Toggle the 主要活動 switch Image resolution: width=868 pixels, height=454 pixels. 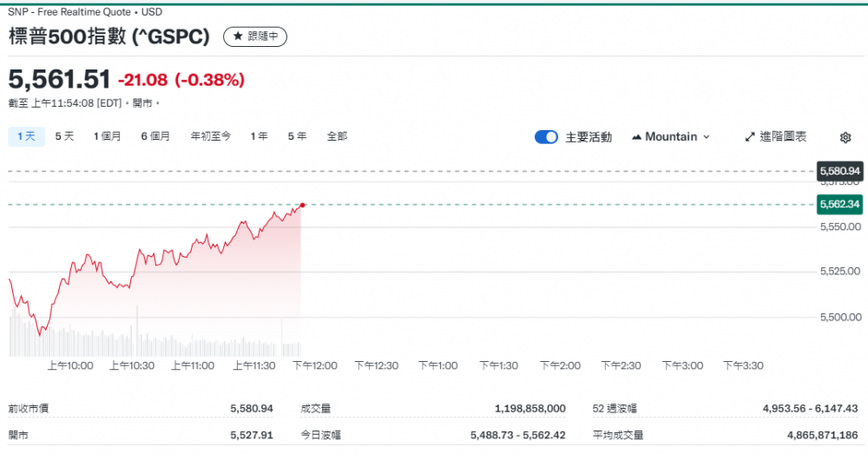546,137
